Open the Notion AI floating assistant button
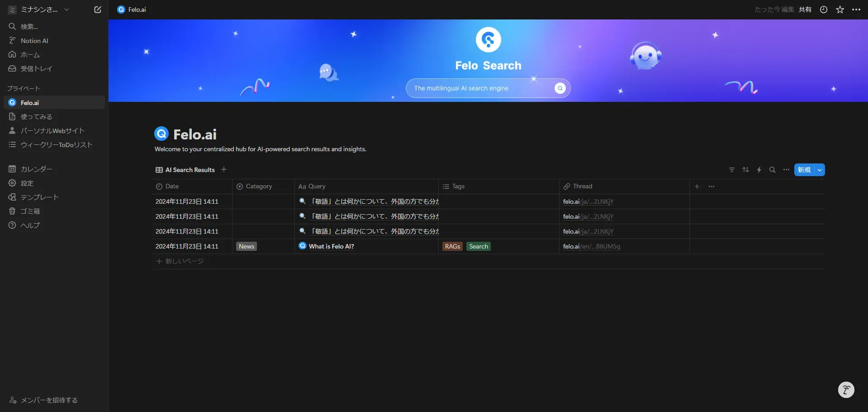 point(846,389)
